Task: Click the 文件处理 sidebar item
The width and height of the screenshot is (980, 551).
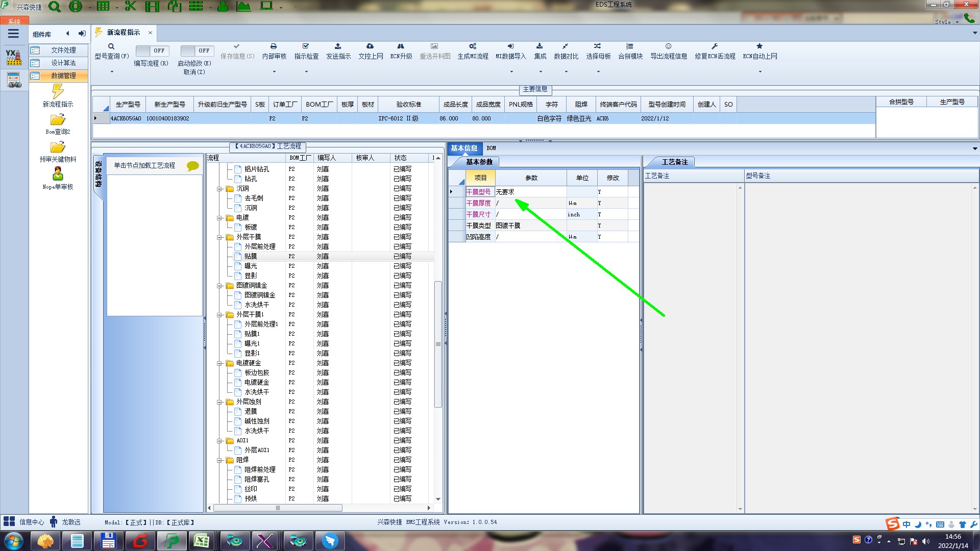Action: pos(63,50)
